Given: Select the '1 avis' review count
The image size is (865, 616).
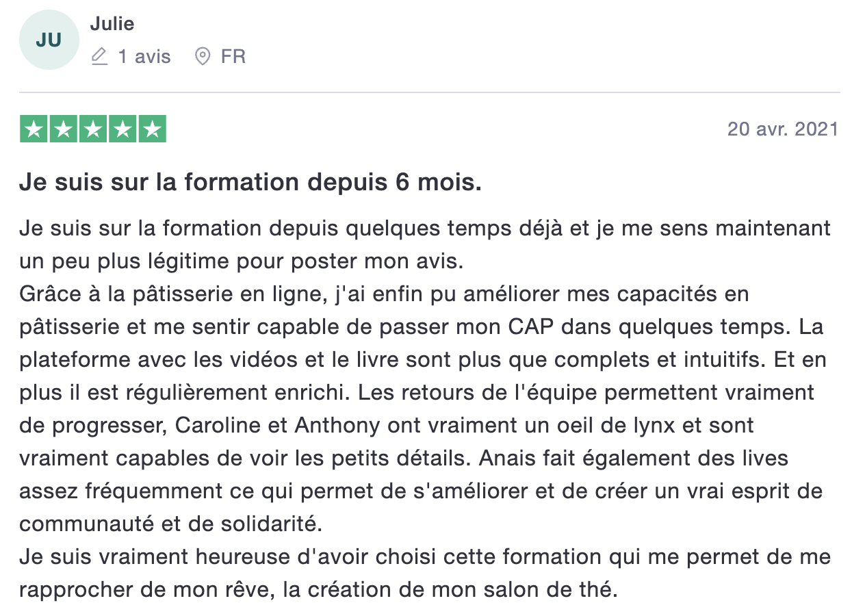Looking at the screenshot, I should coord(144,56).
